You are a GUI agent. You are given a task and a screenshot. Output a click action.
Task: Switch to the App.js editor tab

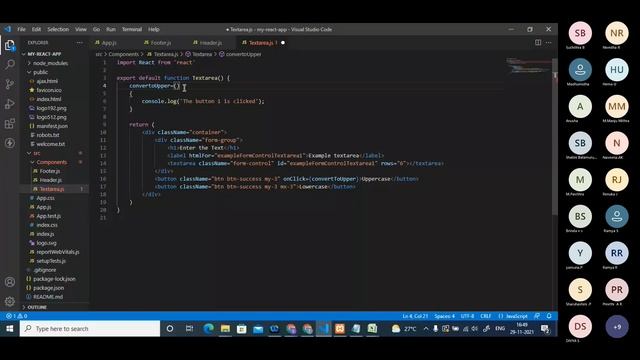[x=114, y=42]
